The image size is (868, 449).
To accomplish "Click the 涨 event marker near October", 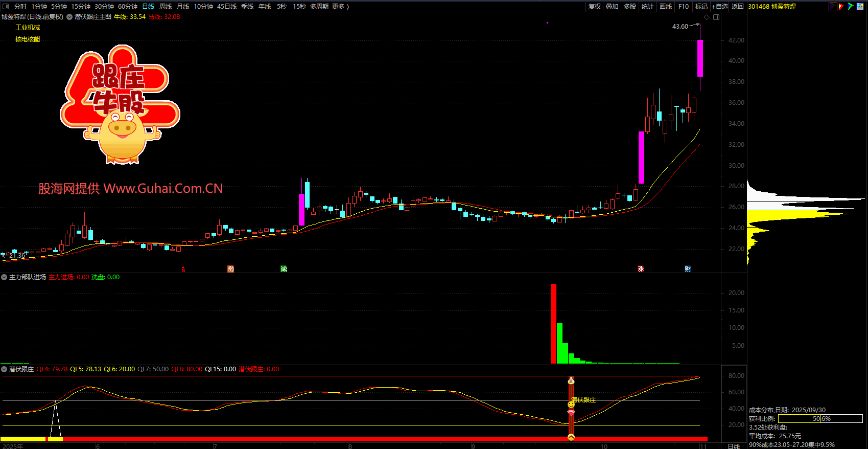I will coord(641,269).
